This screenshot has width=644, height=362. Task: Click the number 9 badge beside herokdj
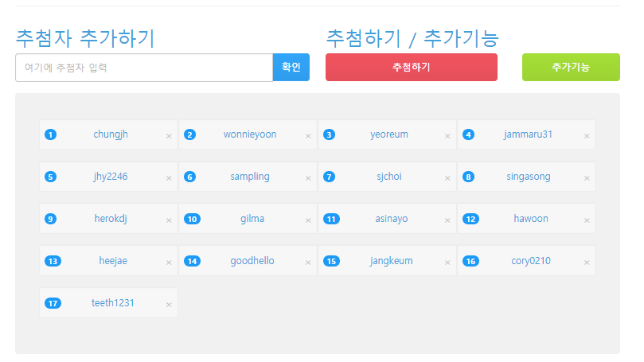50,219
